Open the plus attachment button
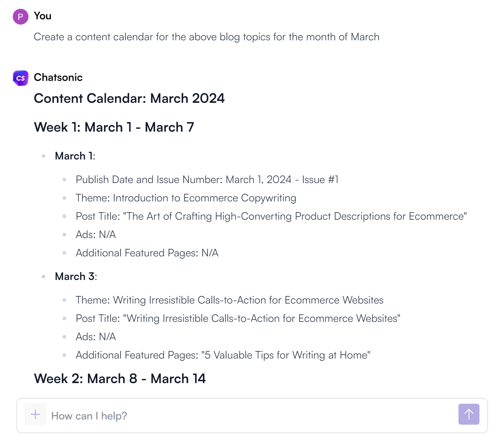This screenshot has height=444, width=504. [x=35, y=415]
